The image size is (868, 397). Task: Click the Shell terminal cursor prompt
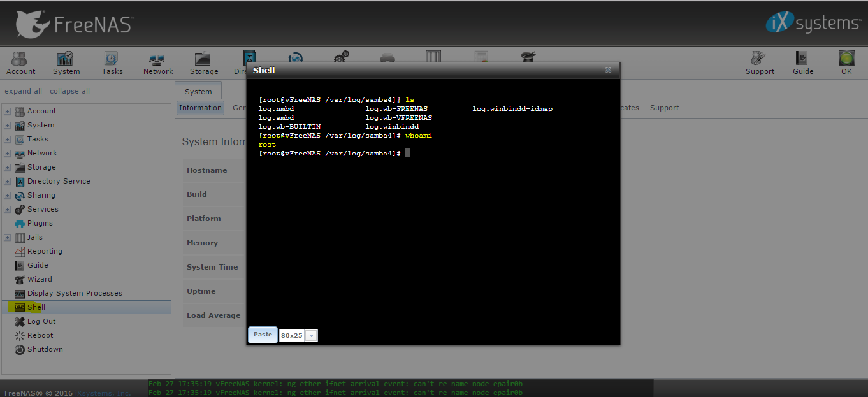[x=407, y=154]
